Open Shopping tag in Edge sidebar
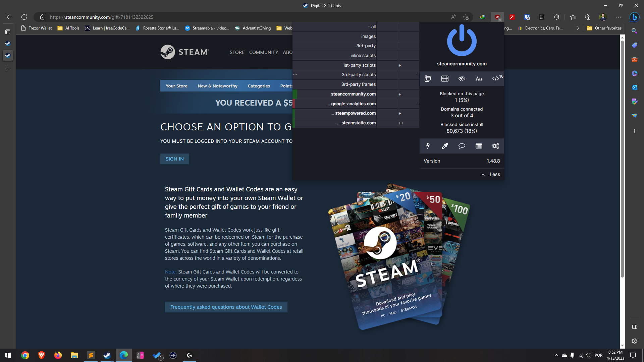The height and width of the screenshot is (362, 644). [x=634, y=45]
